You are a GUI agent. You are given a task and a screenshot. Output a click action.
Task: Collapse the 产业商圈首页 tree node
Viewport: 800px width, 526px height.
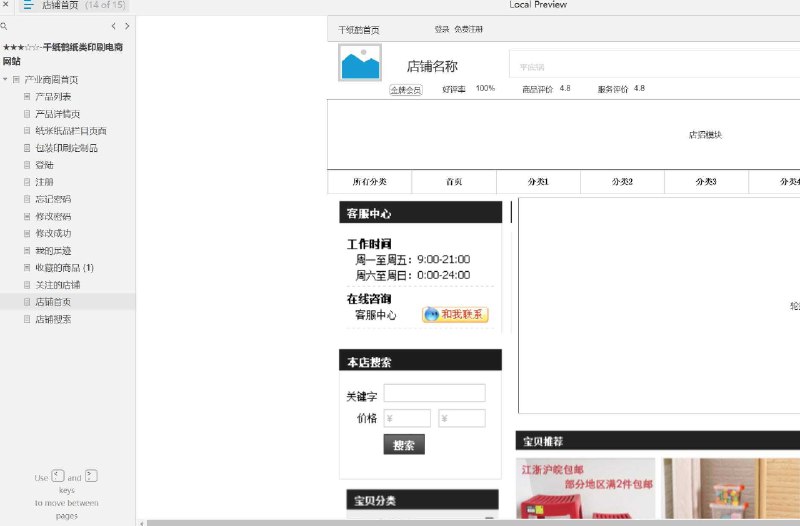click(x=5, y=80)
